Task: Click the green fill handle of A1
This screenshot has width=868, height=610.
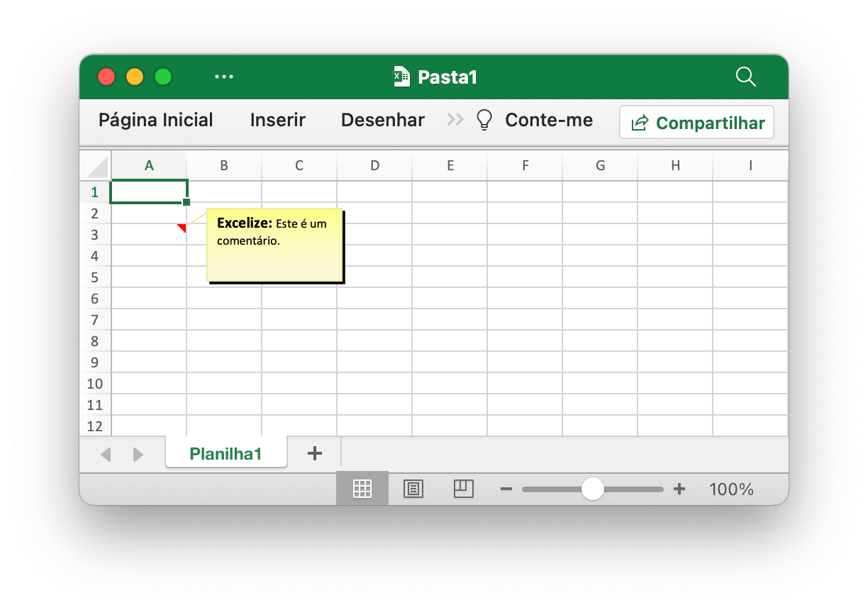Action: [187, 202]
